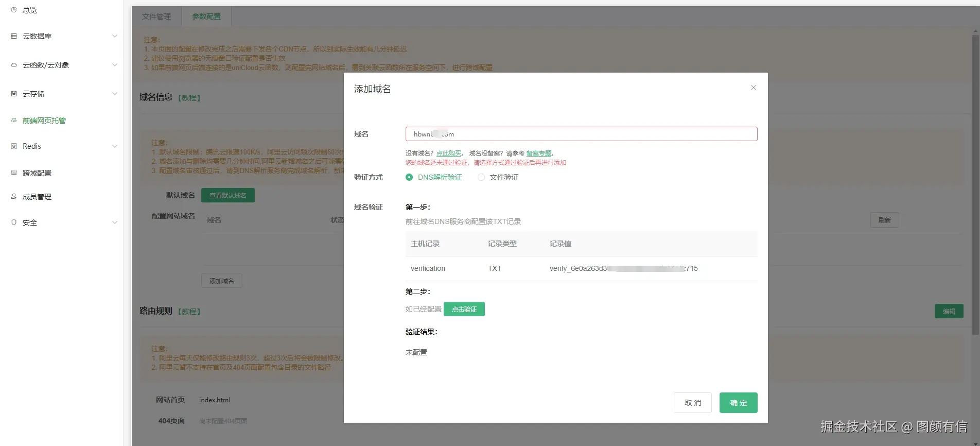The width and height of the screenshot is (980, 446).
Task: Click the 主机记录 column header
Action: (x=425, y=244)
